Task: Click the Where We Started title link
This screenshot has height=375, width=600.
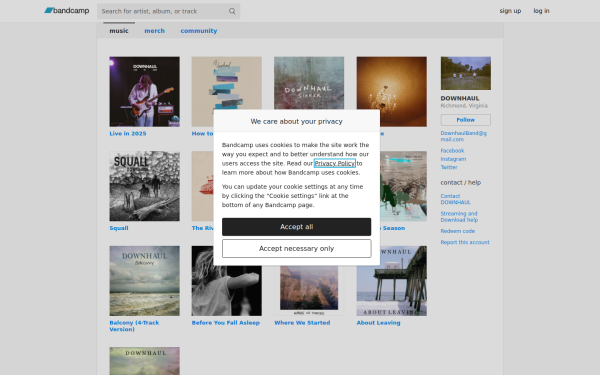Action: pyautogui.click(x=302, y=323)
